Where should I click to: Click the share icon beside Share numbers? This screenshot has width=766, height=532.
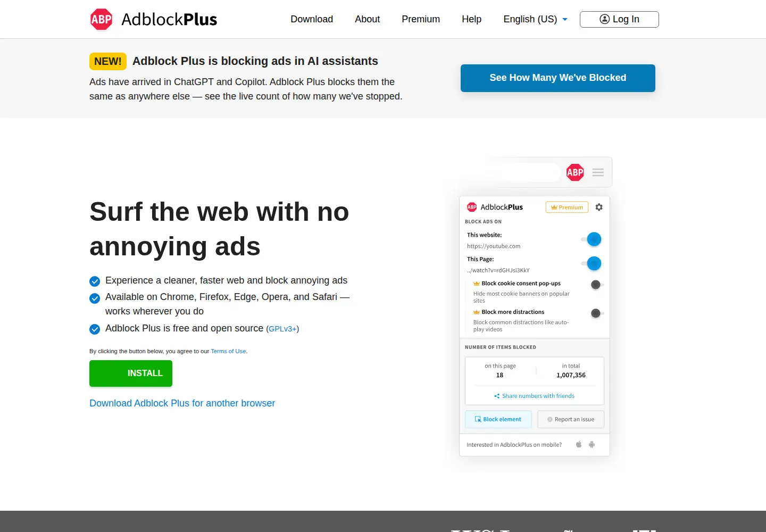pos(497,396)
